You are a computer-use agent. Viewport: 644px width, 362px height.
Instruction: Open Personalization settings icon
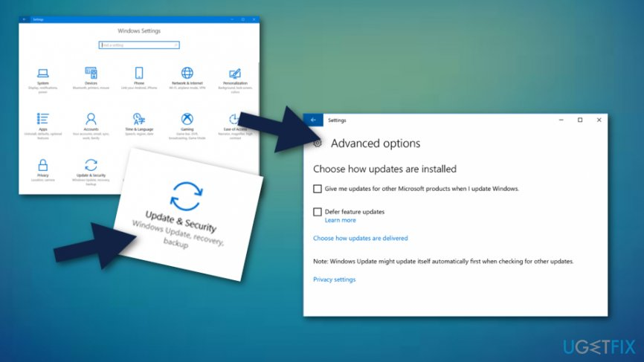(235, 74)
